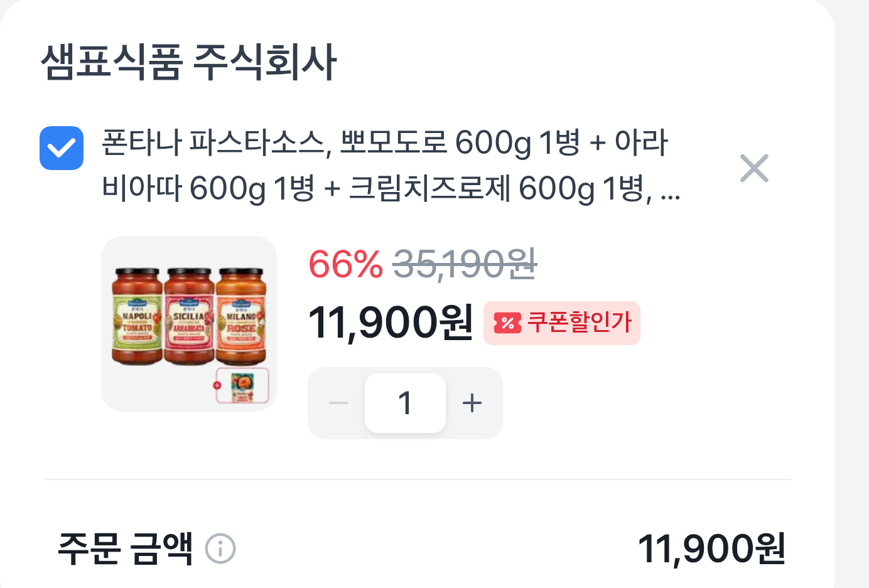Click the Napoli Tomato jar in the image
The image size is (869, 588).
[137, 316]
